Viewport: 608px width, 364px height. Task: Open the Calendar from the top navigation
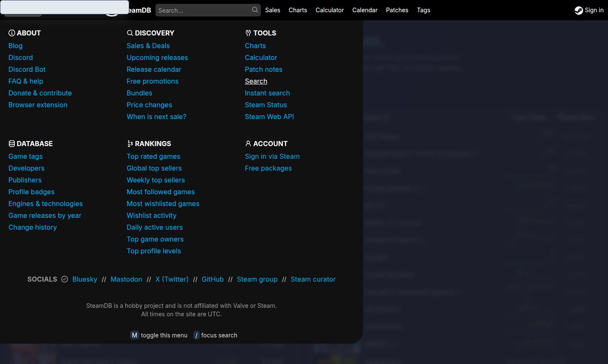point(365,10)
